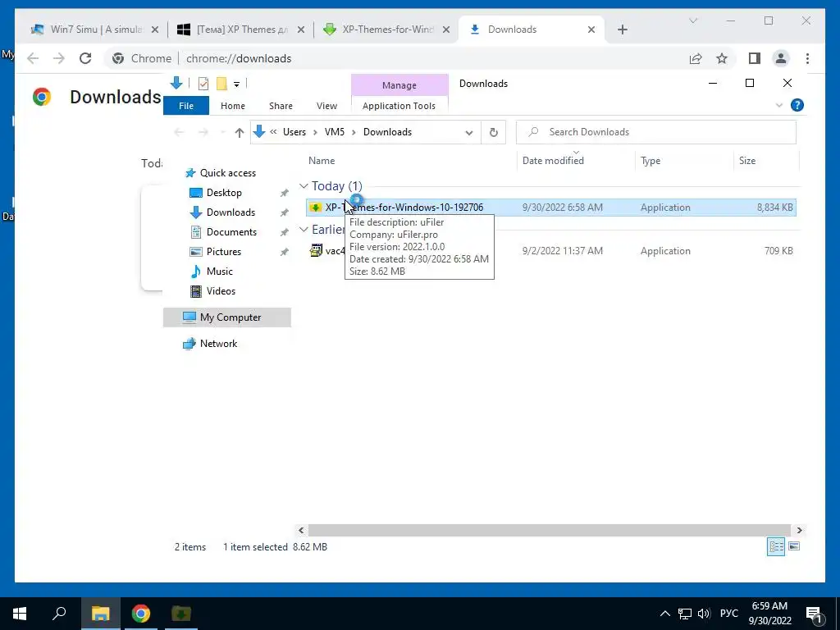Viewport: 840px width, 630px height.
Task: Collapse the Earlier group chevron
Action: (x=304, y=230)
